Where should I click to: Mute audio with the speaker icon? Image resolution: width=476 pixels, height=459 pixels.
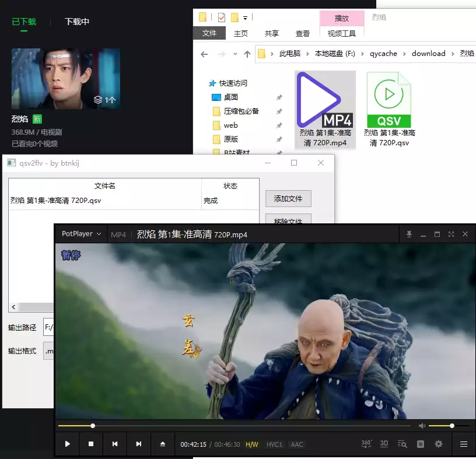point(422,426)
